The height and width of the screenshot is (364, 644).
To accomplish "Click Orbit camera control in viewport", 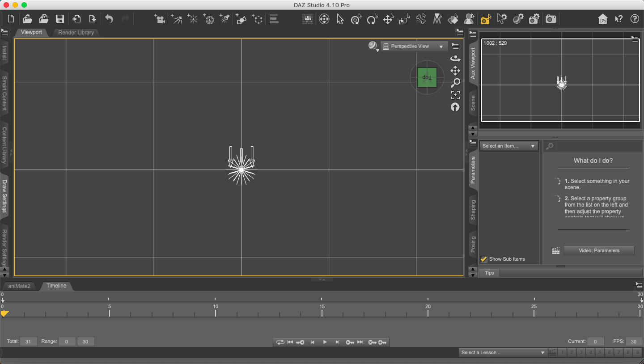I will 455,59.
